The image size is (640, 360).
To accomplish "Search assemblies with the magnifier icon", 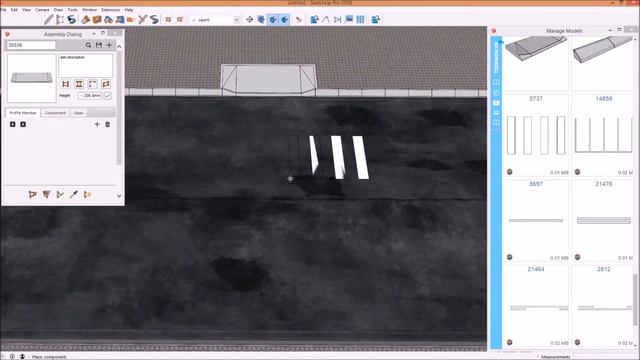I will (x=88, y=45).
